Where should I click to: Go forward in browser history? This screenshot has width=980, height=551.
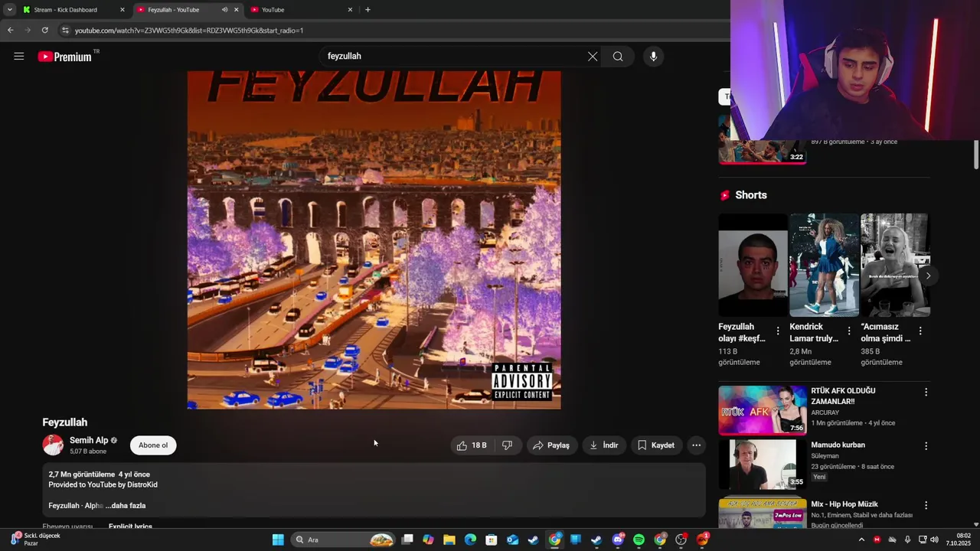click(x=28, y=31)
